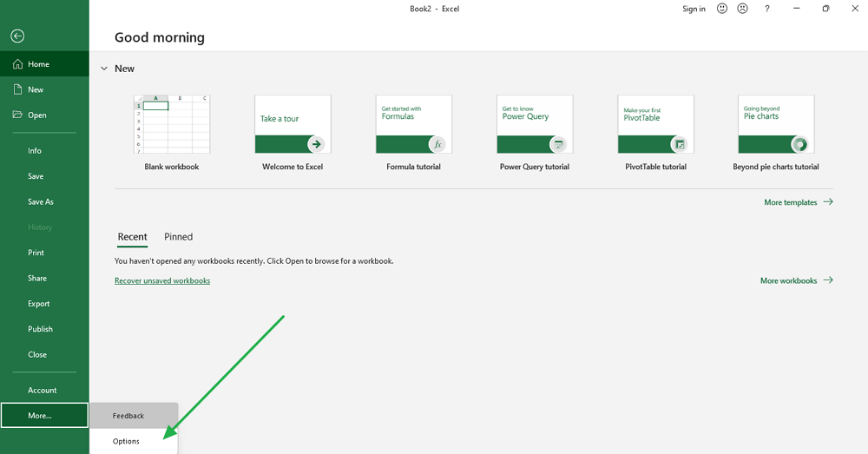This screenshot has width=868, height=454.
Task: Click the New document page icon
Action: [x=17, y=89]
